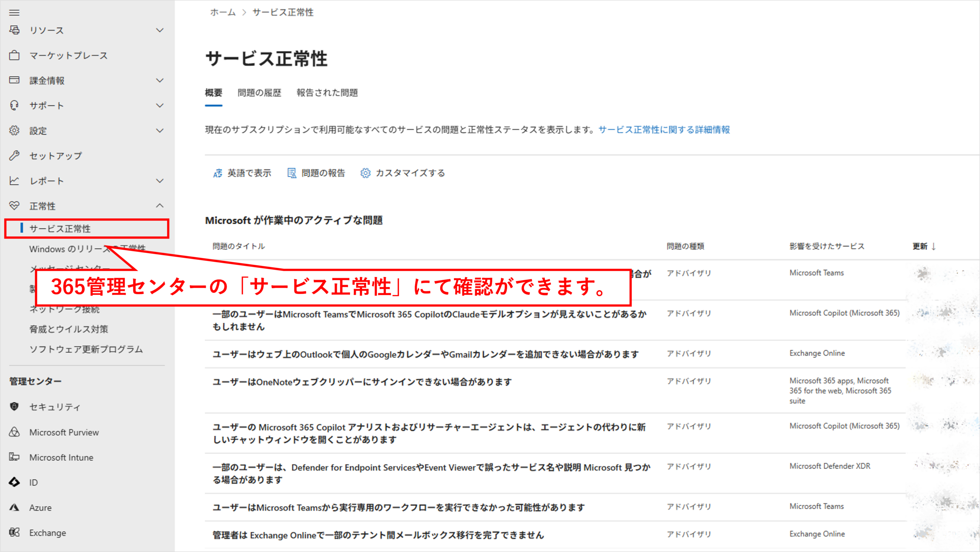Click the レポート chart icon
Screen dimensions: 980x552
(15, 180)
